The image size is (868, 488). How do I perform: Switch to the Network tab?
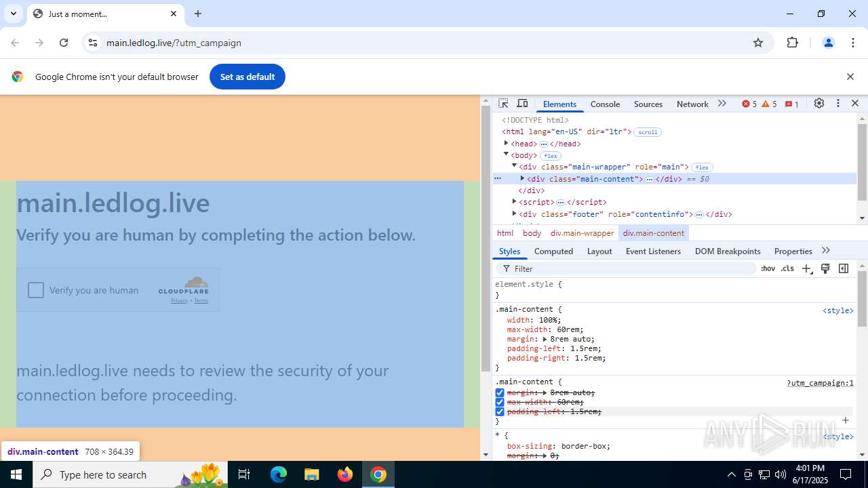(692, 104)
